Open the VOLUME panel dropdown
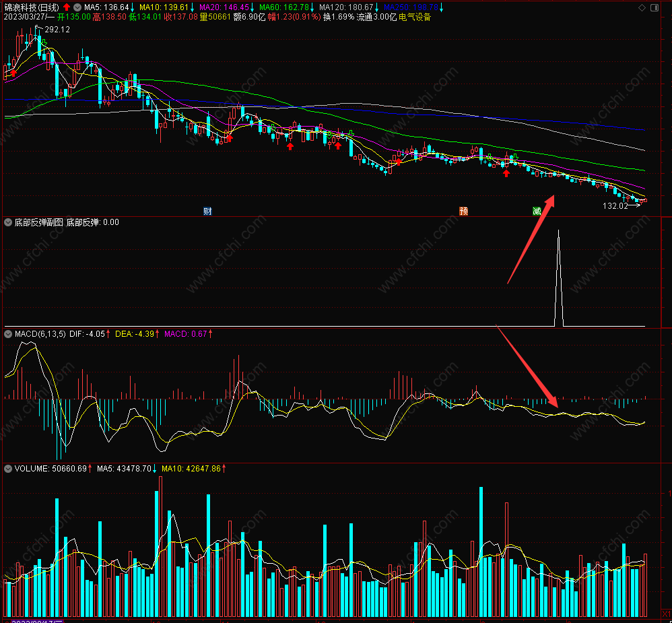672x623 pixels. (7, 469)
